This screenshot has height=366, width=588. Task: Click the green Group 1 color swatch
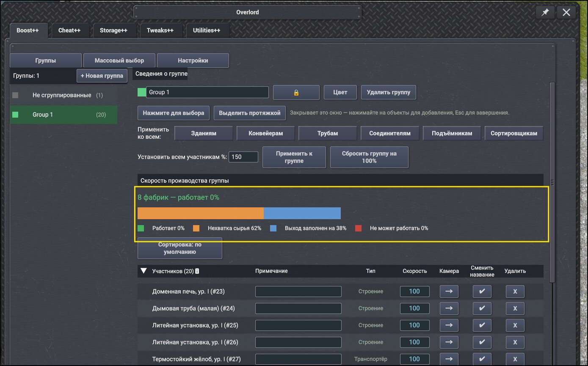coord(141,92)
